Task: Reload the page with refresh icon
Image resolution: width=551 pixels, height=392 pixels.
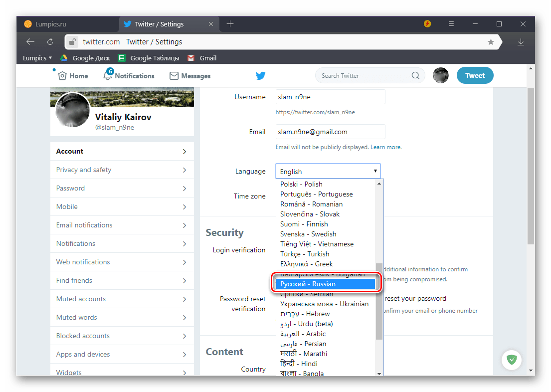Action: tap(50, 42)
